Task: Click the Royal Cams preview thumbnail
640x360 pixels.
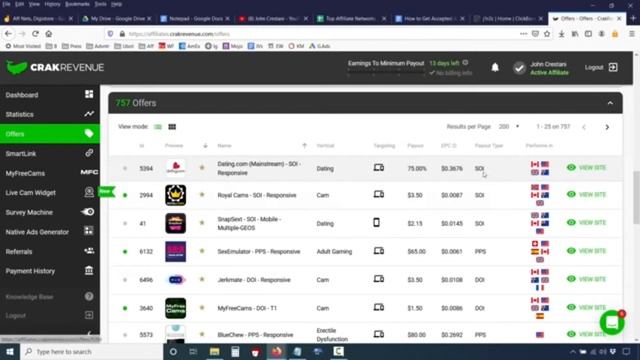Action: pyautogui.click(x=176, y=195)
